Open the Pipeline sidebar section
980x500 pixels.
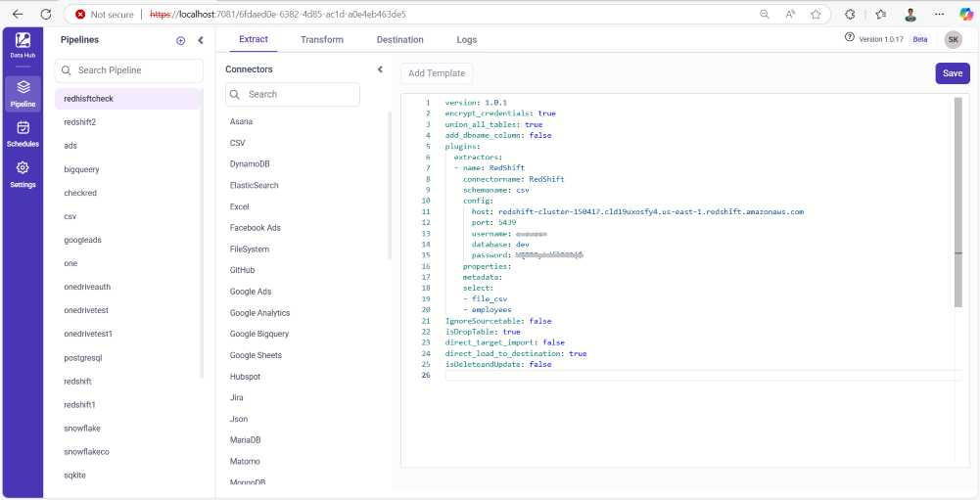pos(23,94)
